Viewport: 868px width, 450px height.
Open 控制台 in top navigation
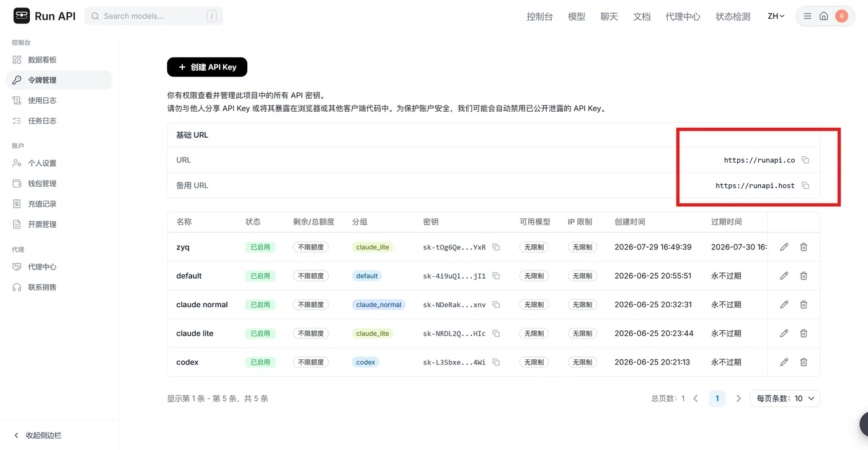coord(539,17)
